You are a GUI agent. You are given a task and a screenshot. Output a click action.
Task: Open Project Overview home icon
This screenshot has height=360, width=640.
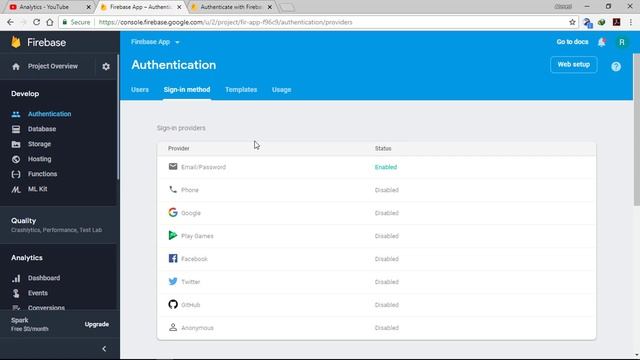pos(16,67)
